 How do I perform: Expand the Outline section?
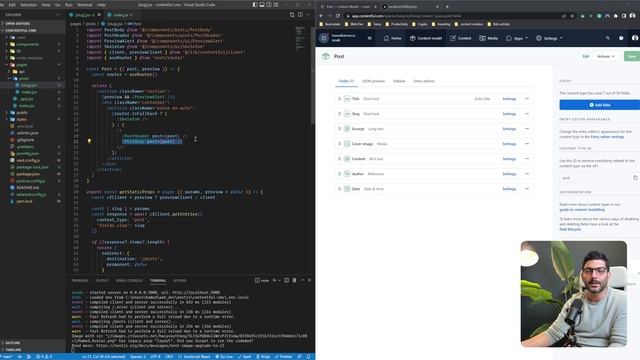coord(13,343)
